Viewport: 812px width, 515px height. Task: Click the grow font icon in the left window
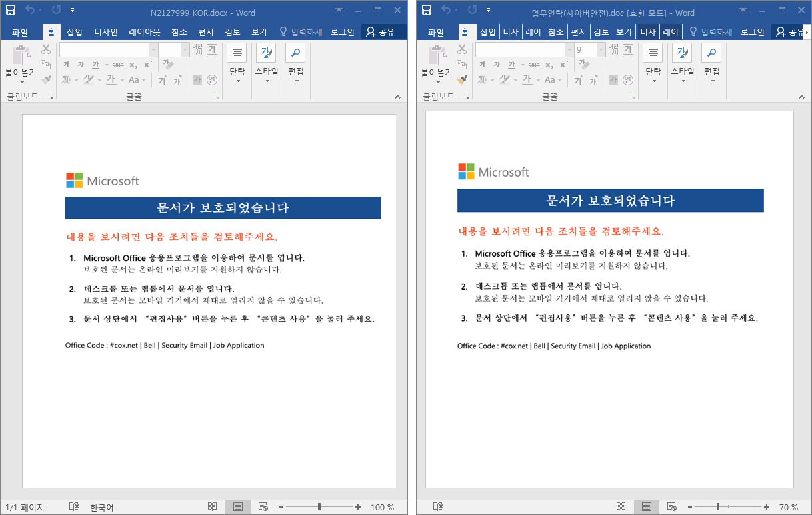pos(163,81)
